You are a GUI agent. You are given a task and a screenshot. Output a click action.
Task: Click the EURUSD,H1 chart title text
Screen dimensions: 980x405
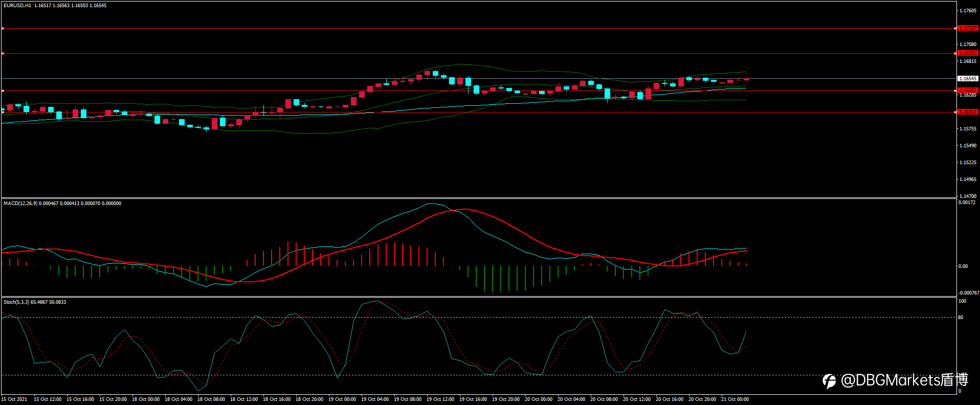17,6
